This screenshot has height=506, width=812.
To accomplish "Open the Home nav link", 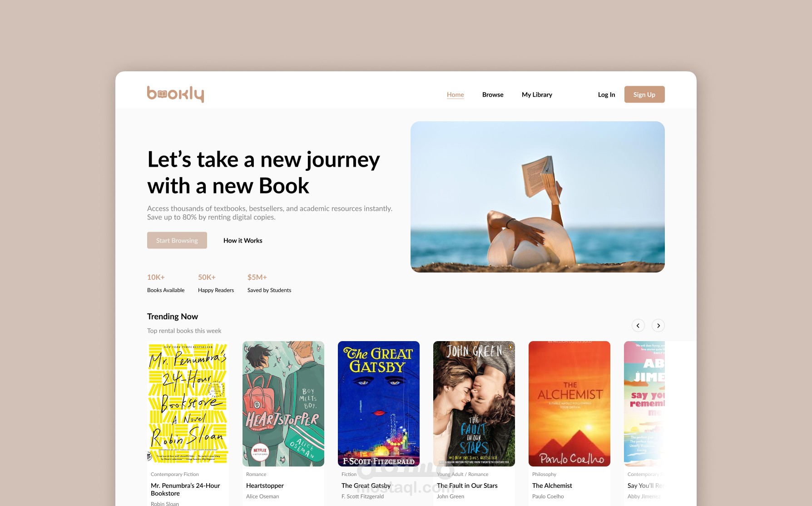I will point(455,94).
